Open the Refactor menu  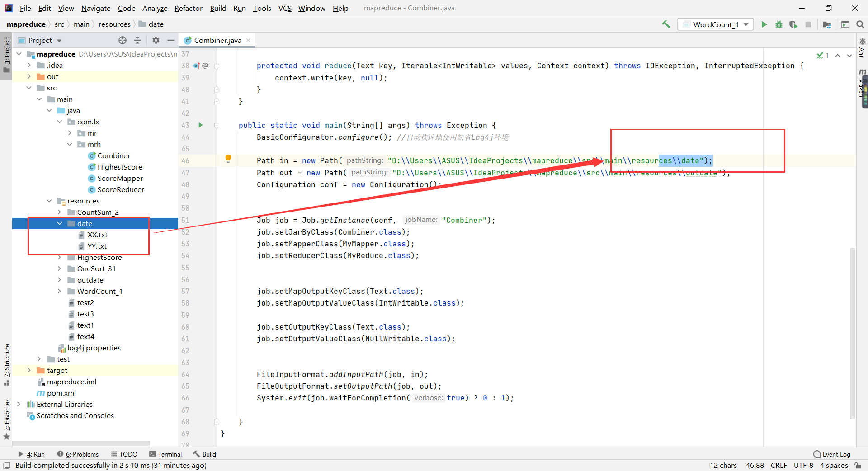(189, 8)
